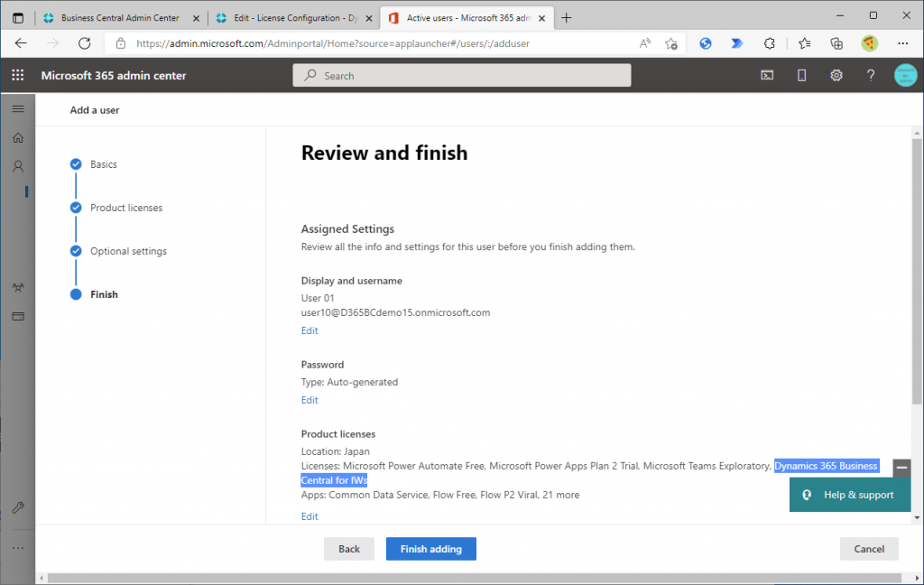Open tab actions menu icon
This screenshot has height=585, width=924.
[18, 18]
